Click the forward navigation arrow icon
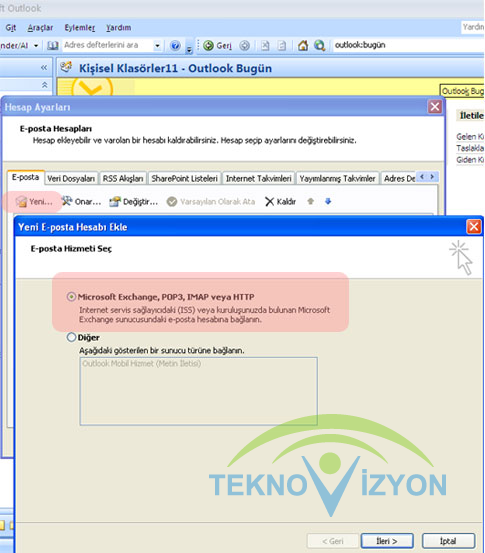This screenshot has width=485, height=553. tap(244, 45)
